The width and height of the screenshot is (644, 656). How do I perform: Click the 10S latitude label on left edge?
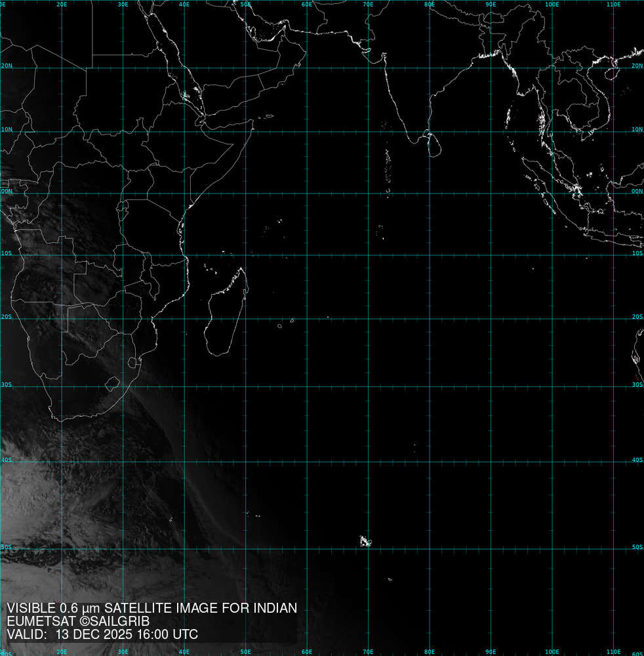pos(6,253)
